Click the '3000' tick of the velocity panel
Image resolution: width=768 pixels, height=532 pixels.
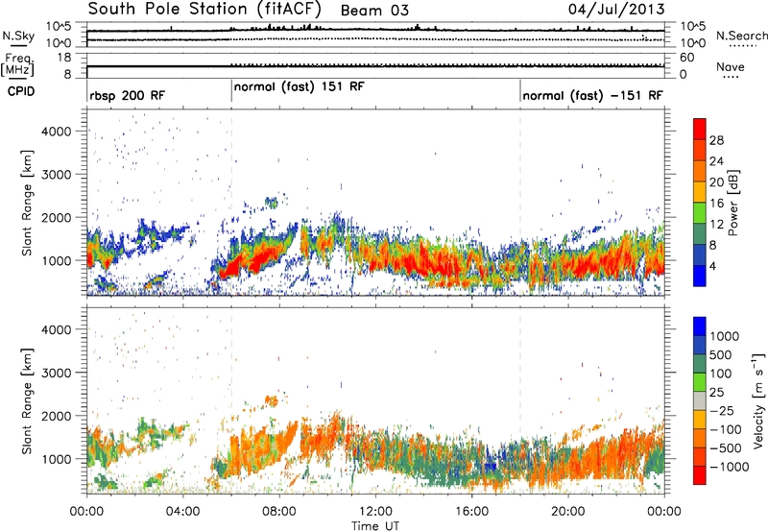click(56, 373)
